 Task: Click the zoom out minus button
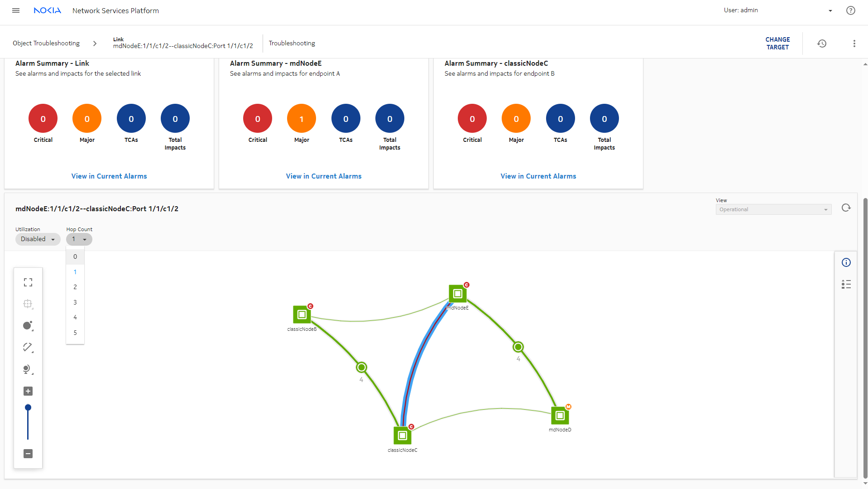[28, 454]
